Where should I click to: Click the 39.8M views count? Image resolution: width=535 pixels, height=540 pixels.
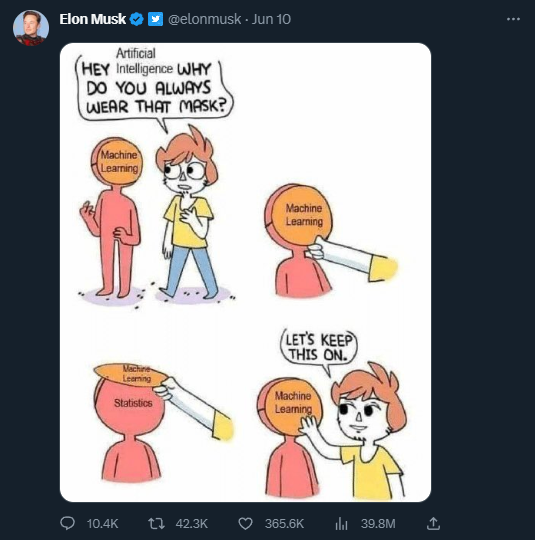pyautogui.click(x=378, y=524)
